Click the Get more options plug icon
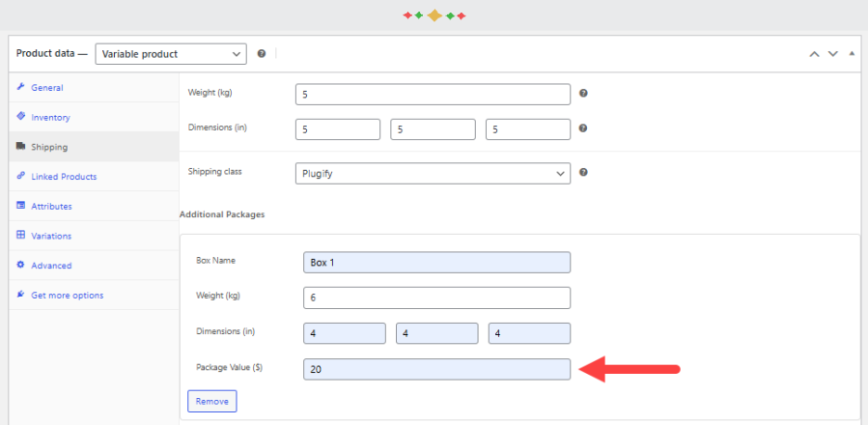This screenshot has height=425, width=868. pyautogui.click(x=21, y=295)
